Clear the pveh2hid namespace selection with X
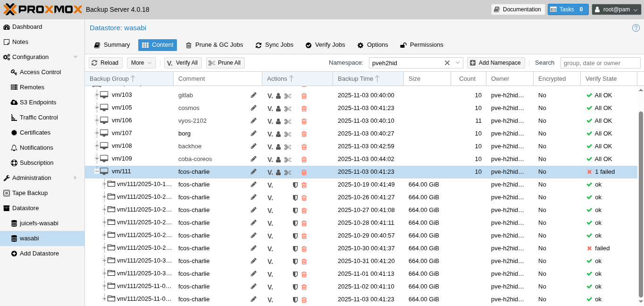Image resolution: width=644 pixels, height=306 pixels. point(448,62)
